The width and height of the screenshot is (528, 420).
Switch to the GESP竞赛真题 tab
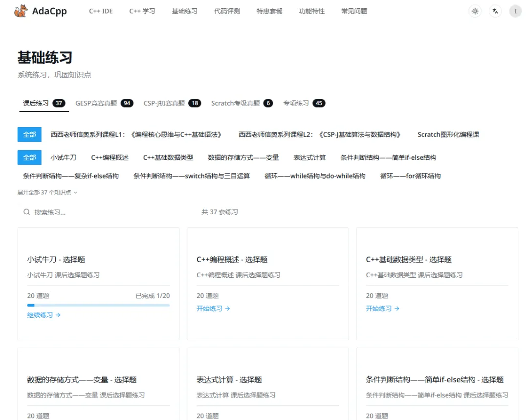(x=104, y=103)
